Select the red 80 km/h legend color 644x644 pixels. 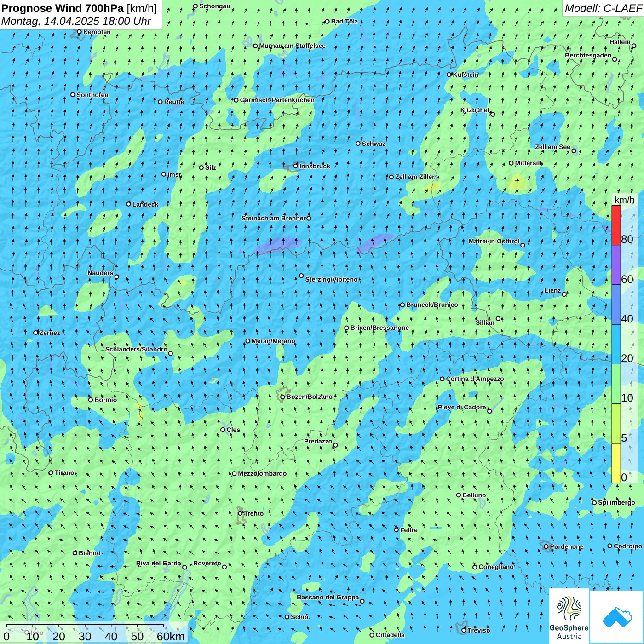click(616, 225)
